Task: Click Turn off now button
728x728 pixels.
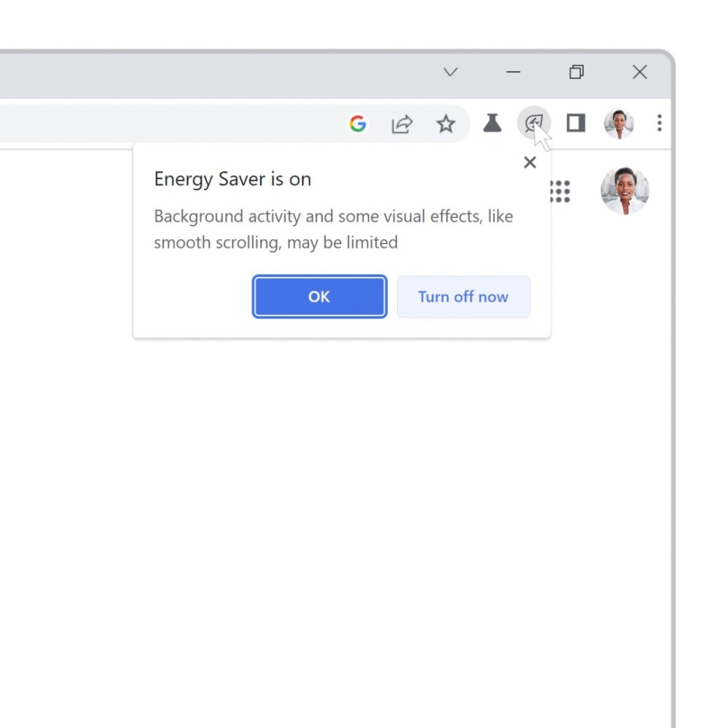Action: [x=463, y=297]
